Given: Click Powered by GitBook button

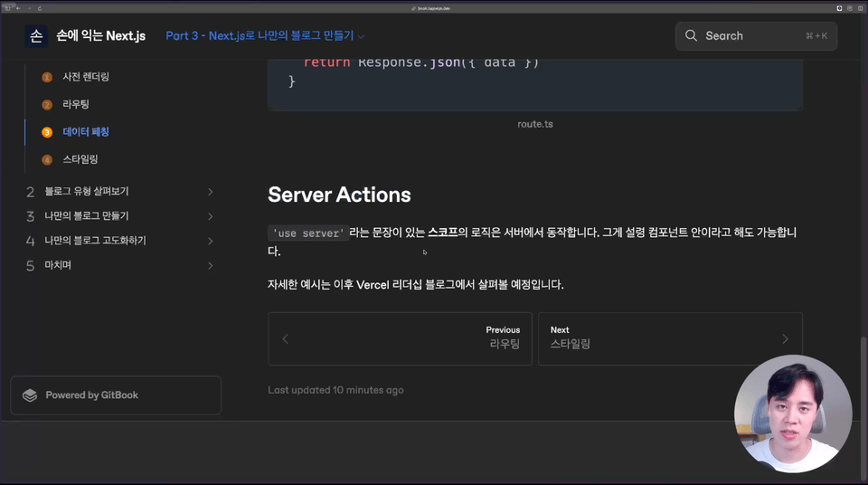Looking at the screenshot, I should (x=116, y=395).
